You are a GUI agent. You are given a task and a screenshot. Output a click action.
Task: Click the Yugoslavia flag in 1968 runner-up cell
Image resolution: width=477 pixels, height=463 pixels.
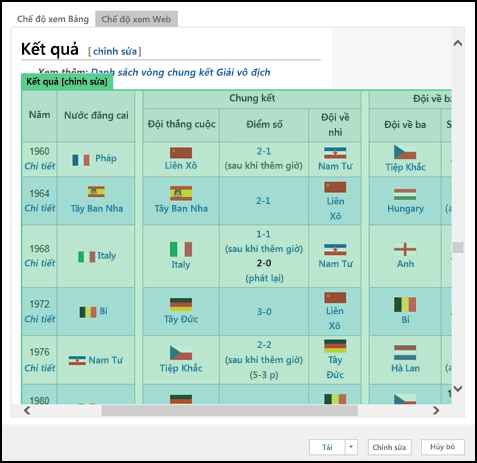click(335, 250)
